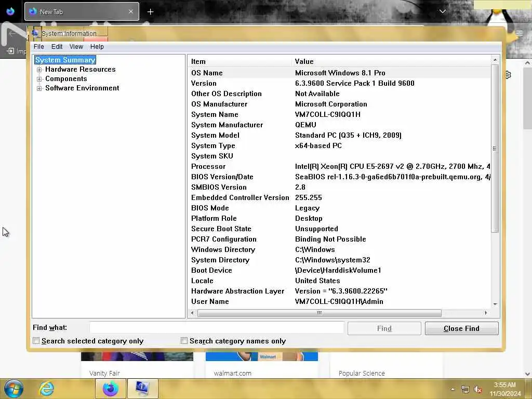532x399 pixels.
Task: Click scroll down arrow in details list
Action: [x=495, y=304]
